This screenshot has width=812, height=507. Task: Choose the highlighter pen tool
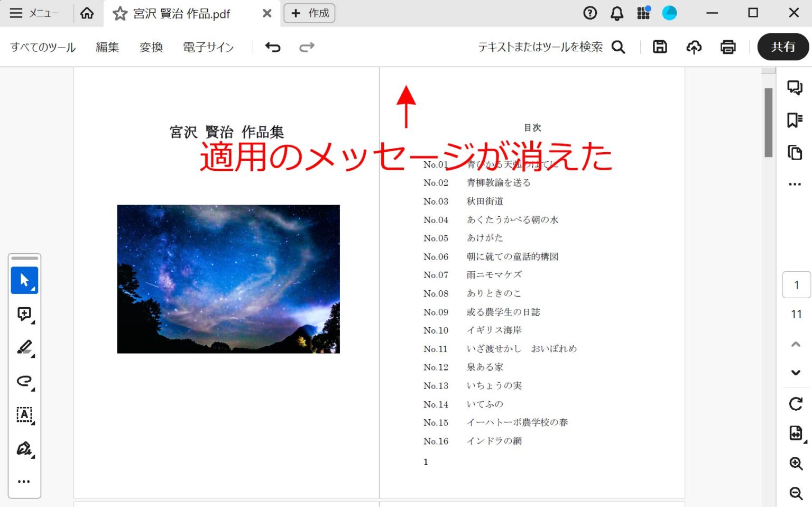(x=24, y=347)
